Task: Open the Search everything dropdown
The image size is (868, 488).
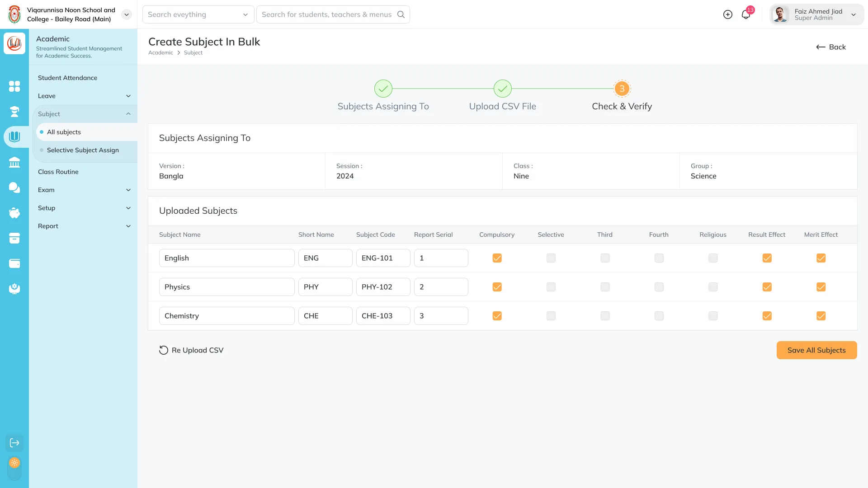Action: 198,14
